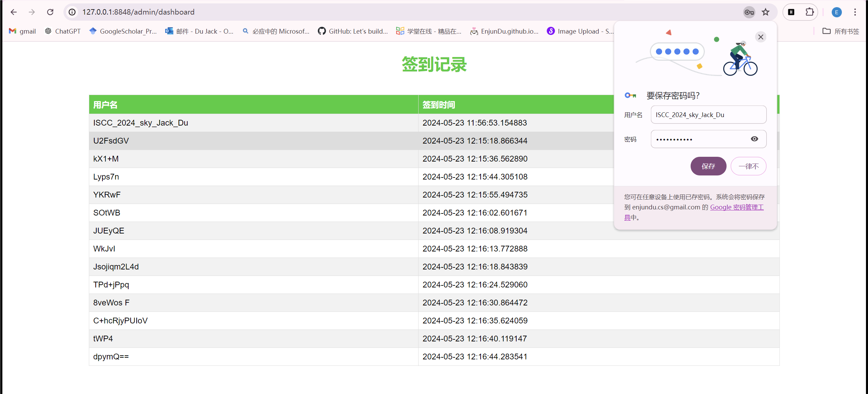Reload the dashboard page
The image size is (868, 394).
(50, 12)
